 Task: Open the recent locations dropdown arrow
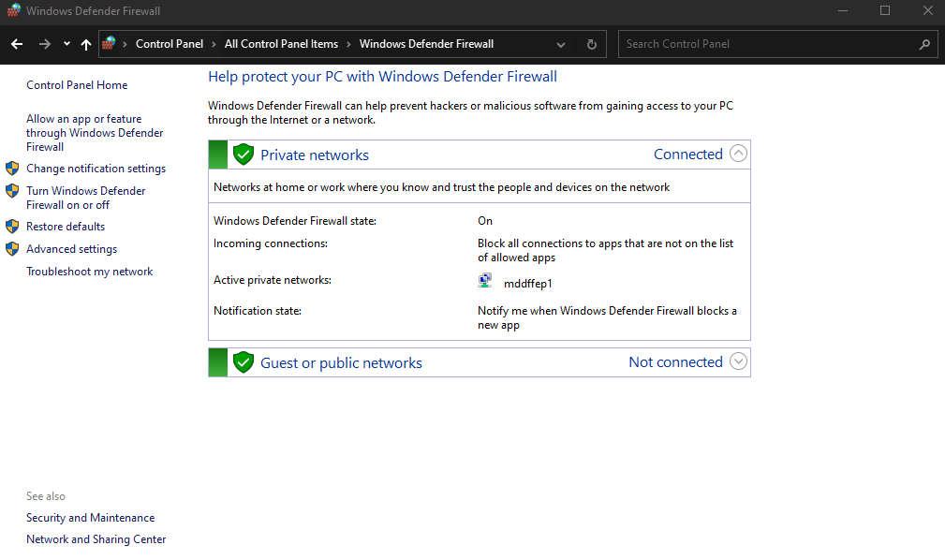tap(66, 43)
